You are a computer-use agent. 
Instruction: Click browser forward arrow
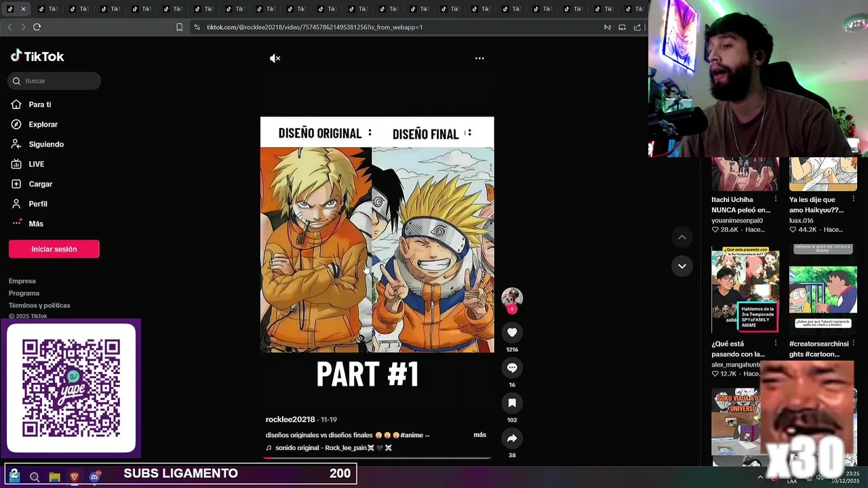23,27
